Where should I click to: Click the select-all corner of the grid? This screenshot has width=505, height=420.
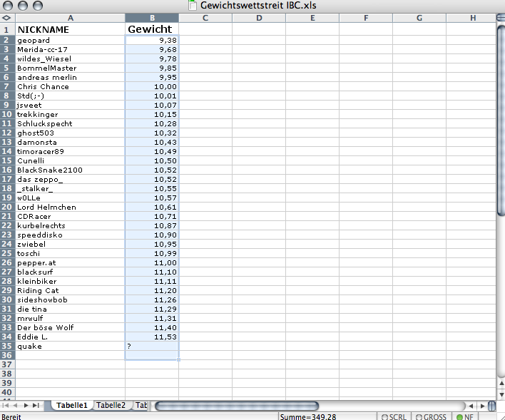tap(6, 17)
